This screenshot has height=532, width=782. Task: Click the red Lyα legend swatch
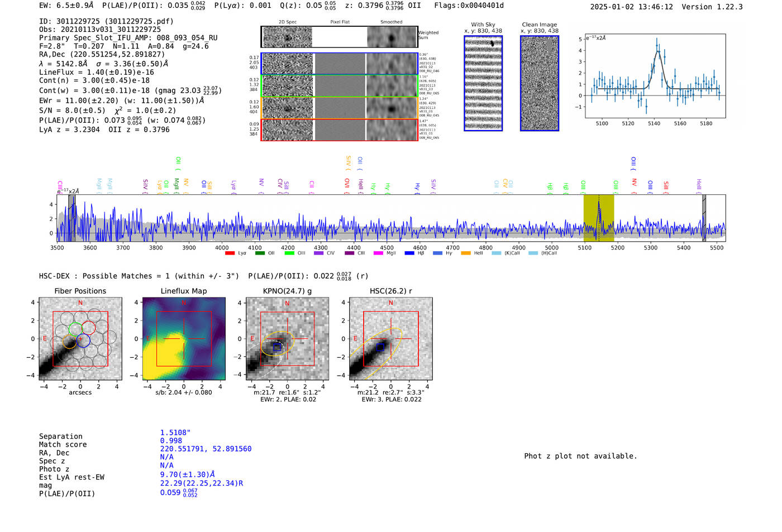[230, 253]
